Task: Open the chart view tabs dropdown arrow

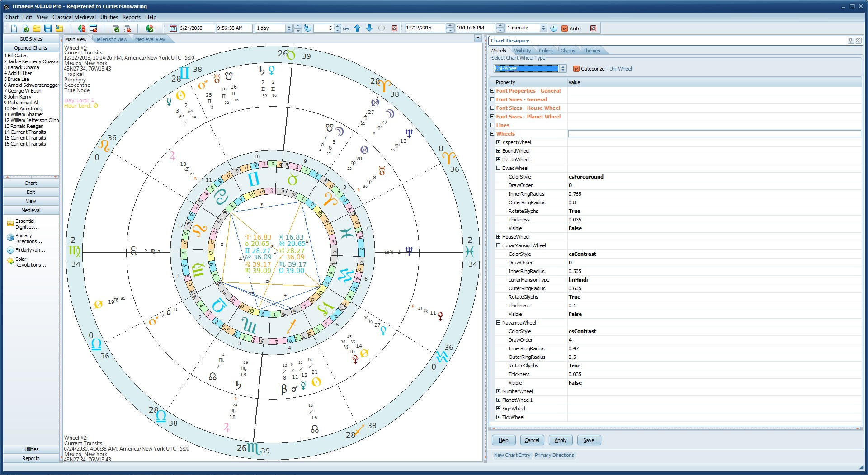Action: [x=478, y=38]
